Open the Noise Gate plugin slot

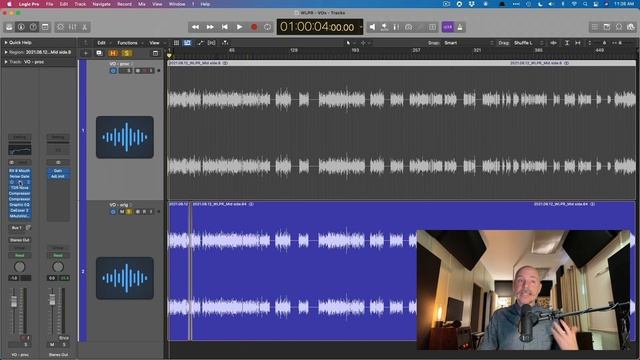pyautogui.click(x=20, y=176)
